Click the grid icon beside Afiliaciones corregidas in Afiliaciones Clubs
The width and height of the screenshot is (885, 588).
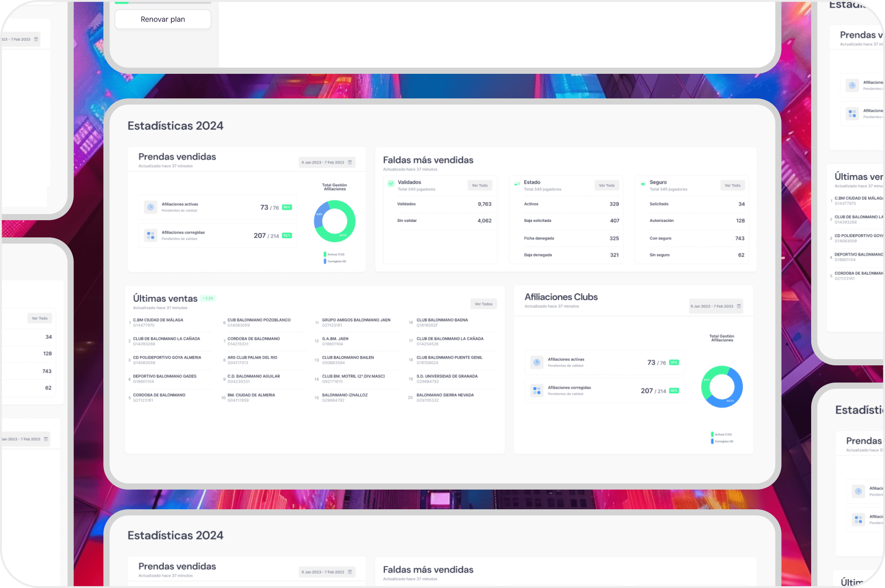pos(536,390)
